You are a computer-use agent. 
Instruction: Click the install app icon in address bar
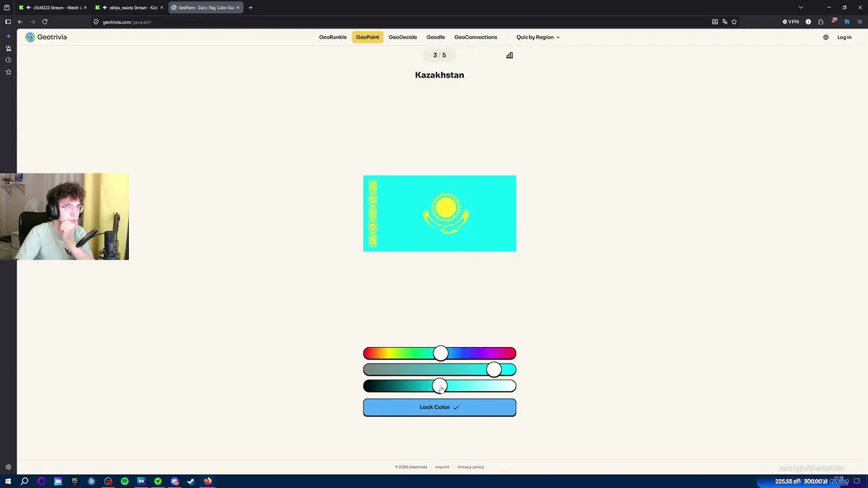tap(715, 22)
